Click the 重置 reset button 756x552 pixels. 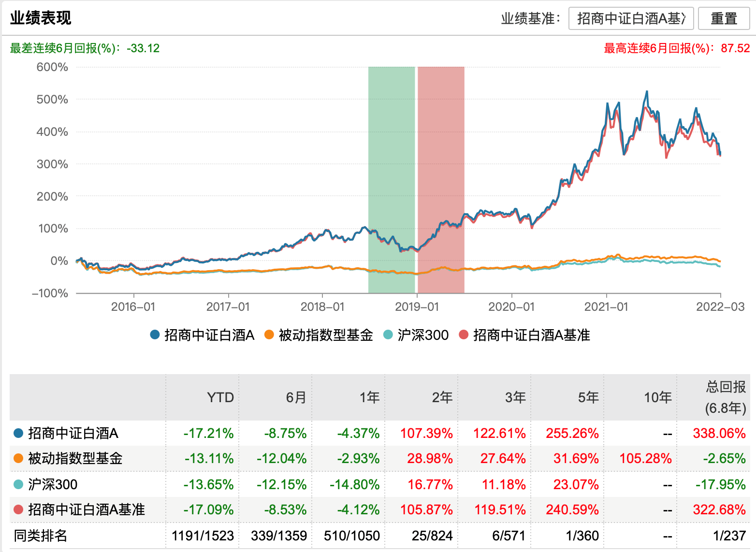point(724,19)
